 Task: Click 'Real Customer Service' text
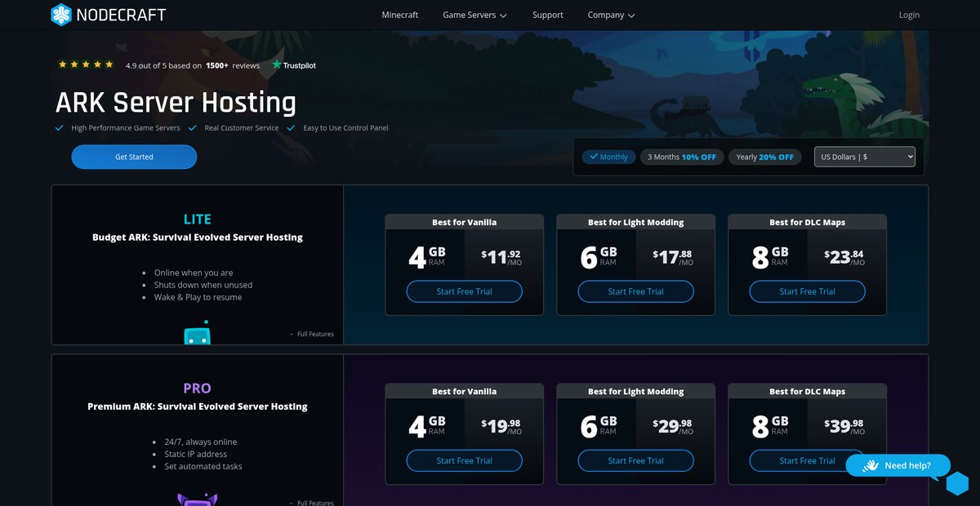pyautogui.click(x=241, y=128)
